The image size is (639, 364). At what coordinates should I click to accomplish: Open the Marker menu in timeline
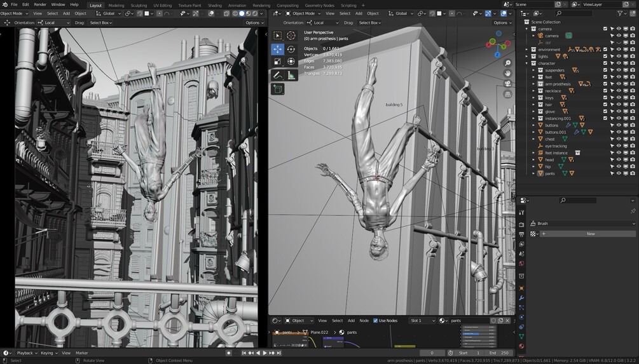pyautogui.click(x=81, y=353)
